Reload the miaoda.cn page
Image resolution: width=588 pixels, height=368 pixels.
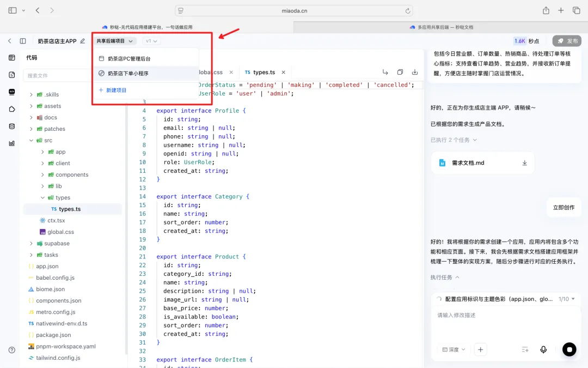coord(408,11)
